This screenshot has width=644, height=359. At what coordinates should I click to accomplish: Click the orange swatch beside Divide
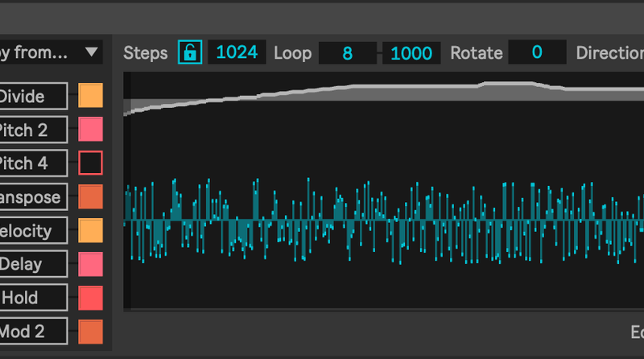[90, 97]
